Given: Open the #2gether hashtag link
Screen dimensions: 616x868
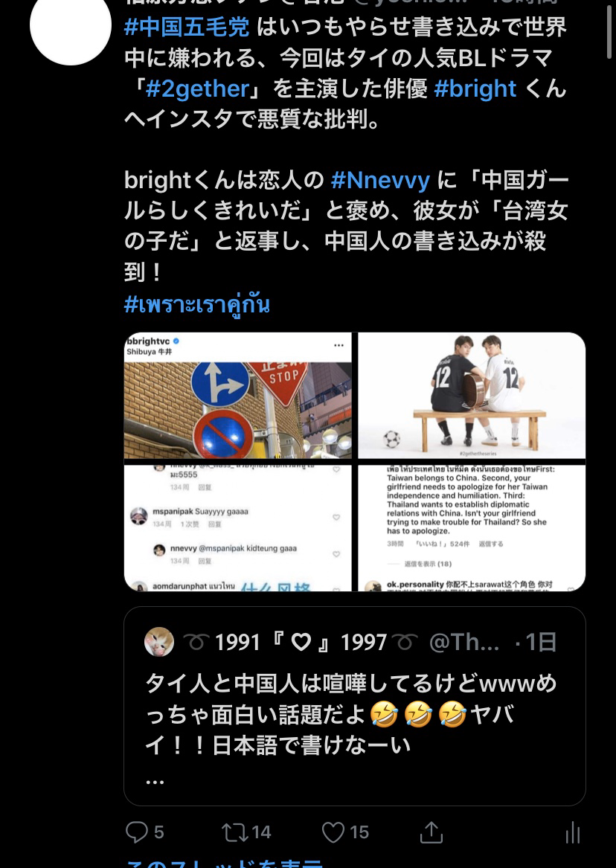Looking at the screenshot, I should (x=198, y=89).
